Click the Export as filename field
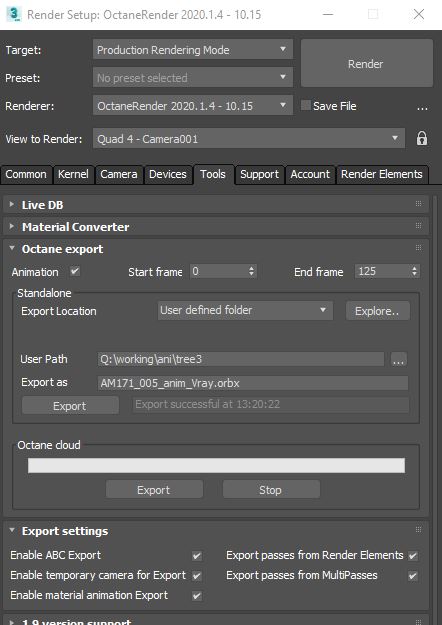Image resolution: width=442 pixels, height=625 pixels. tap(253, 383)
